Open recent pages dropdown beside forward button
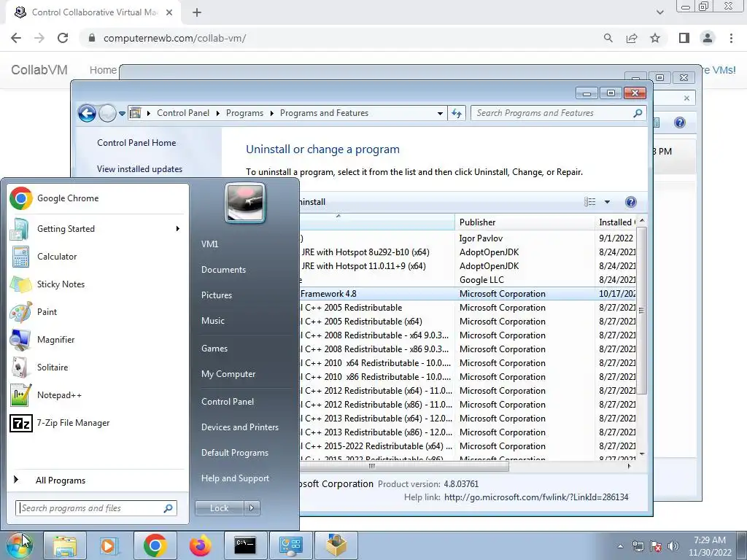 [x=122, y=113]
